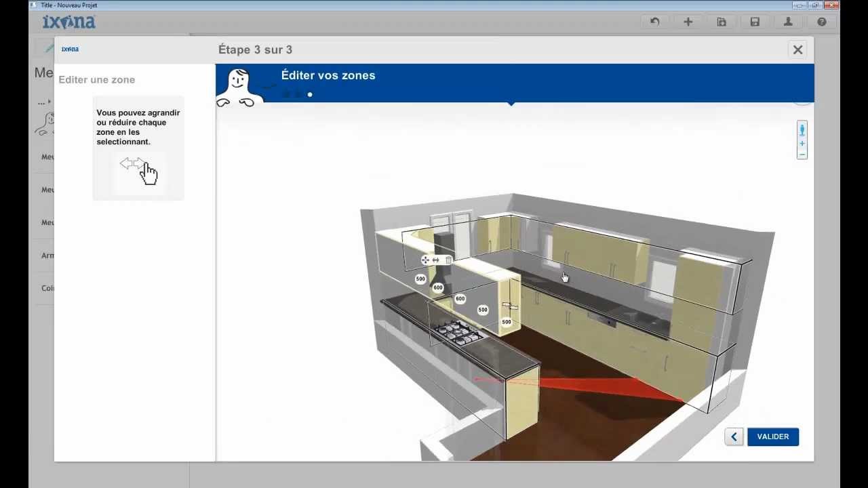The image size is (868, 488).
Task: Click the 'Éditer vos zones' heading
Action: click(x=328, y=75)
